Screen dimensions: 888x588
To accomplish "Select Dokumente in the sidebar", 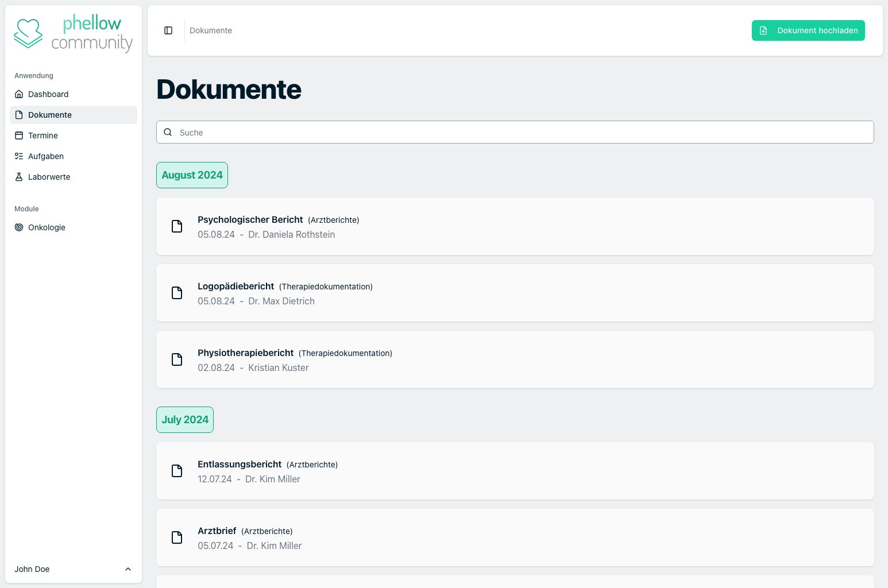I will pyautogui.click(x=74, y=115).
